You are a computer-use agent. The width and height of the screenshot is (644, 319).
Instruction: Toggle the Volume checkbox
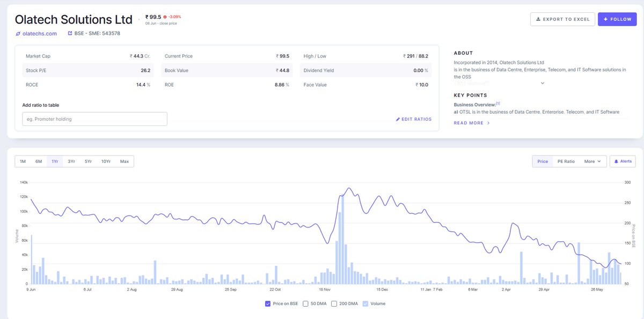coord(365,303)
